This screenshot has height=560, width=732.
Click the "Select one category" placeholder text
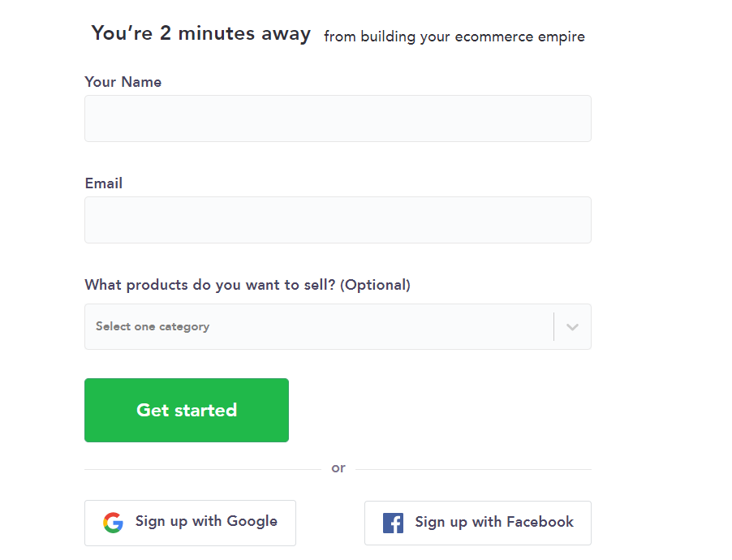pyautogui.click(x=153, y=327)
